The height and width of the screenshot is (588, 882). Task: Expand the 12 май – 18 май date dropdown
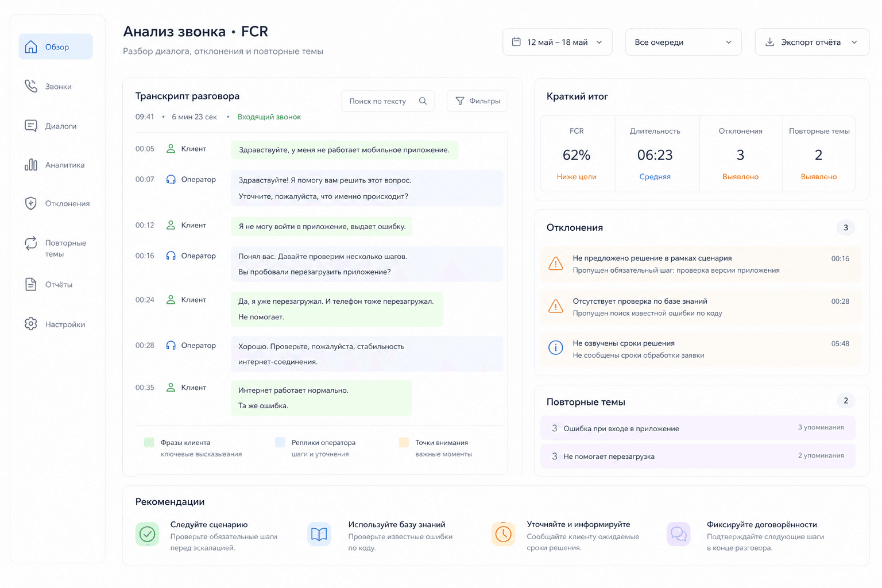tap(558, 42)
